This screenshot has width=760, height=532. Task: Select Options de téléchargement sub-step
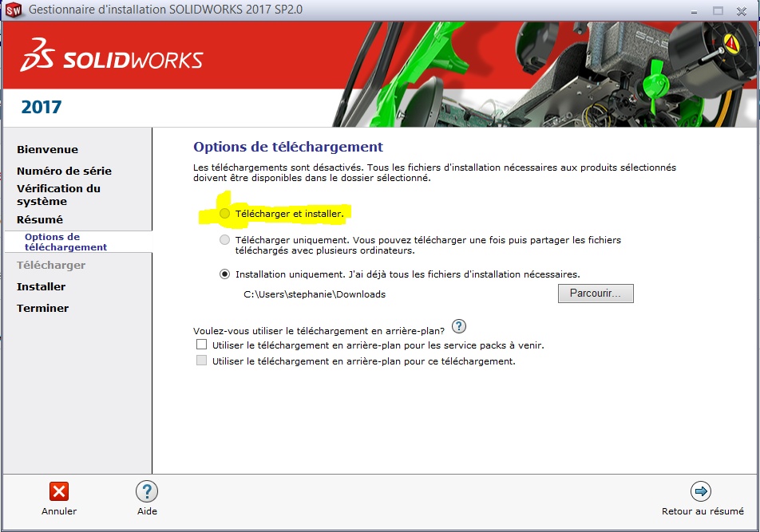click(66, 242)
